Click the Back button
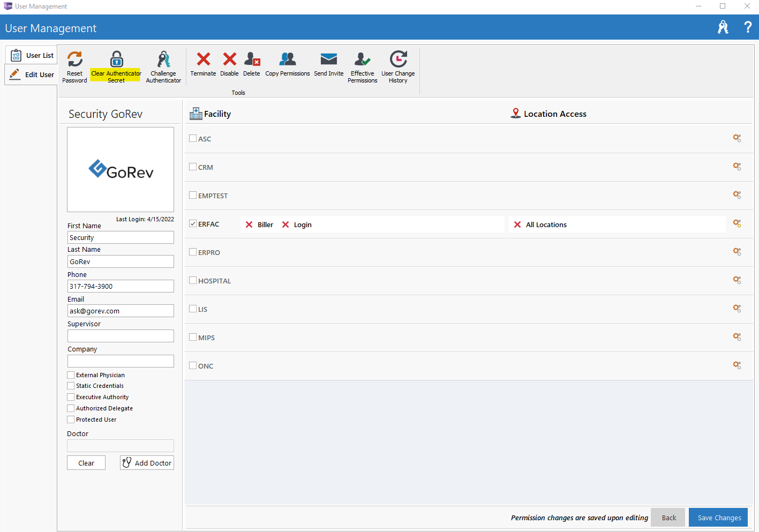Image resolution: width=759 pixels, height=532 pixels. tap(668, 518)
